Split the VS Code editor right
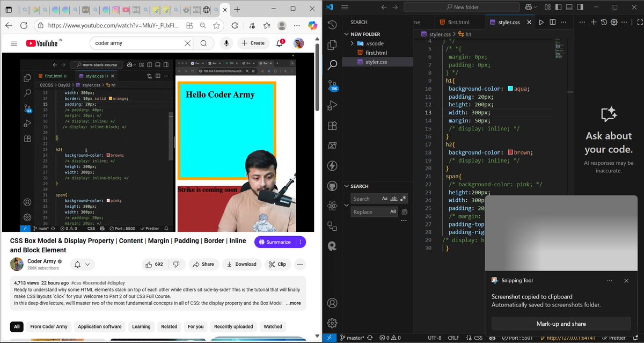Image resolution: width=644 pixels, height=343 pixels. tap(552, 22)
